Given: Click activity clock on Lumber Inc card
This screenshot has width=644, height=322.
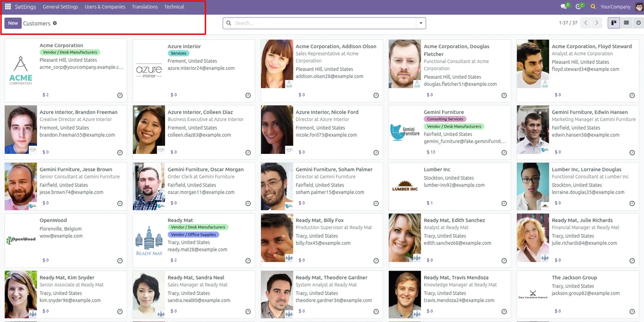Looking at the screenshot, I should click(x=504, y=203).
